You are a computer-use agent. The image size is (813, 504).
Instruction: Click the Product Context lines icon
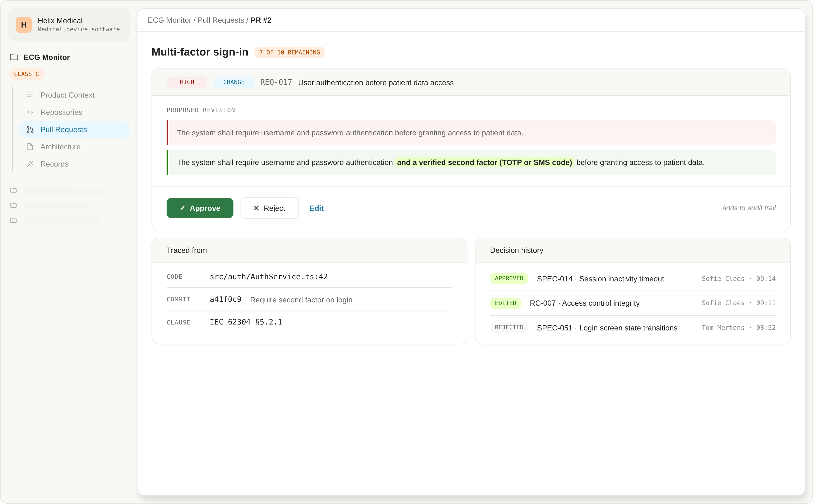click(x=30, y=95)
